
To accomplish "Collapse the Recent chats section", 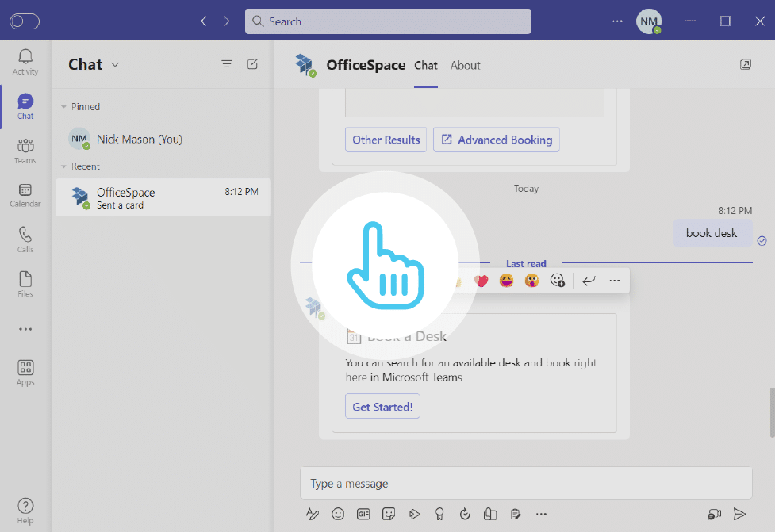I will pyautogui.click(x=63, y=166).
